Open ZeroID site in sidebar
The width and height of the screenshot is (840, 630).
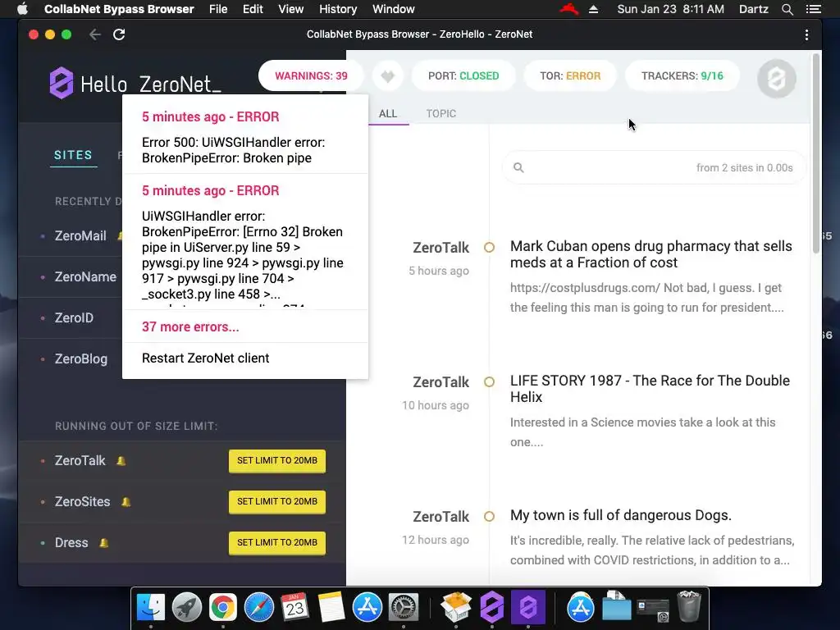(x=74, y=318)
